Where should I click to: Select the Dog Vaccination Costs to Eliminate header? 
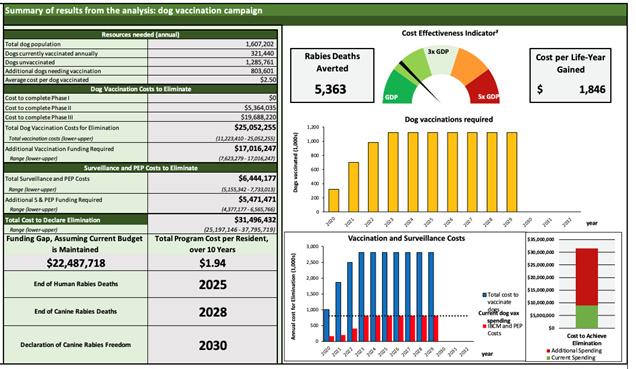coord(140,89)
